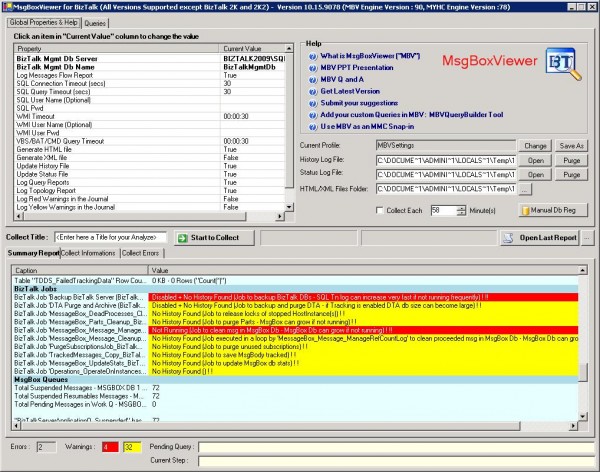
Task: Click the SQL Connection Timeout value cell
Action: pyautogui.click(x=253, y=83)
